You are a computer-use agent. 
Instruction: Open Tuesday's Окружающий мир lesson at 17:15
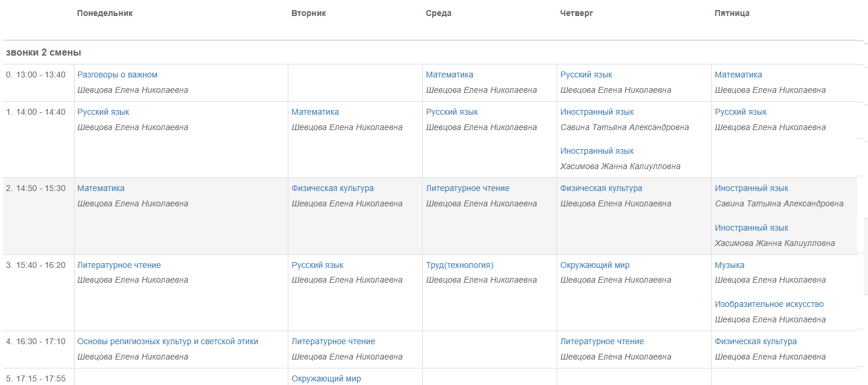click(x=326, y=378)
